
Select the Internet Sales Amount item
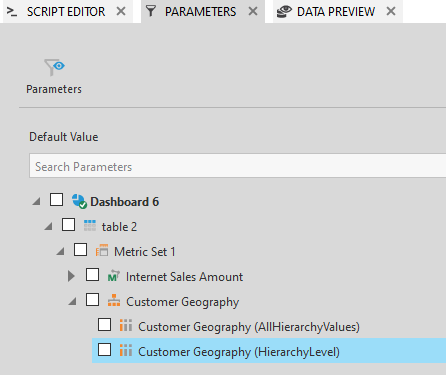click(184, 277)
